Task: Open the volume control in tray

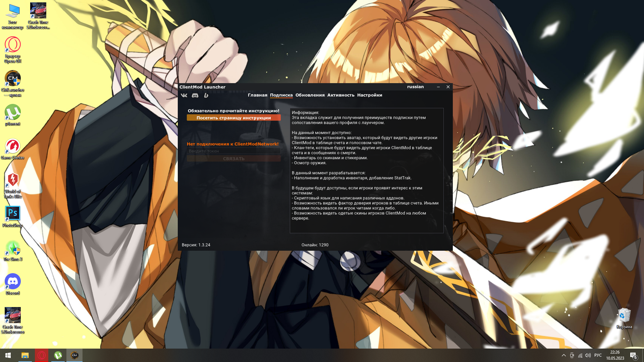Action: point(588,355)
